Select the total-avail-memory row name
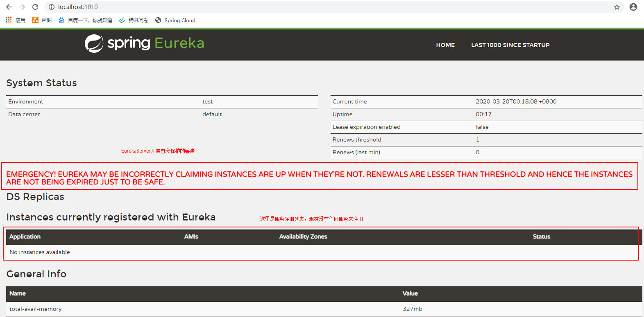 (36, 309)
